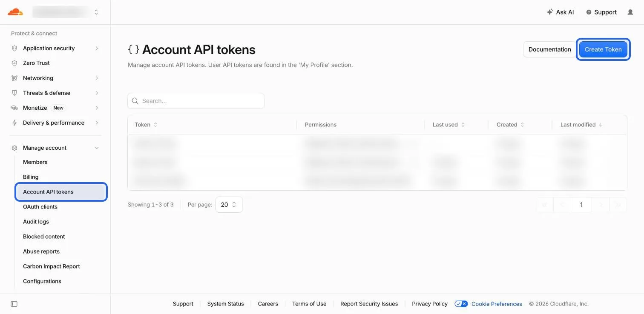Click the Monetize coins icon
644x314 pixels.
[x=14, y=108]
